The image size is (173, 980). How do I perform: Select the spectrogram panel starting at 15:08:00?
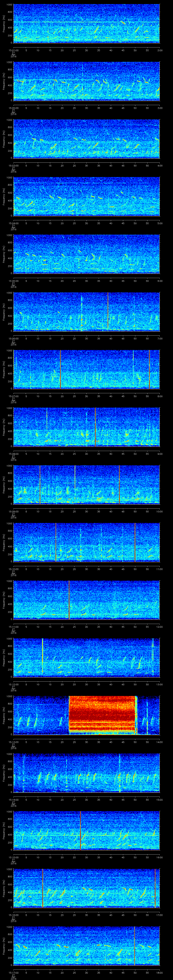87,427
